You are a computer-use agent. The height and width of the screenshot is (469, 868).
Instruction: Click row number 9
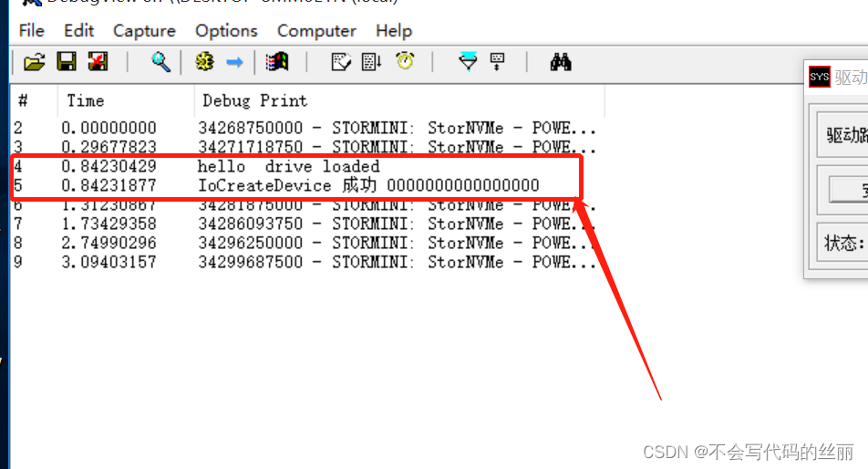(x=18, y=262)
